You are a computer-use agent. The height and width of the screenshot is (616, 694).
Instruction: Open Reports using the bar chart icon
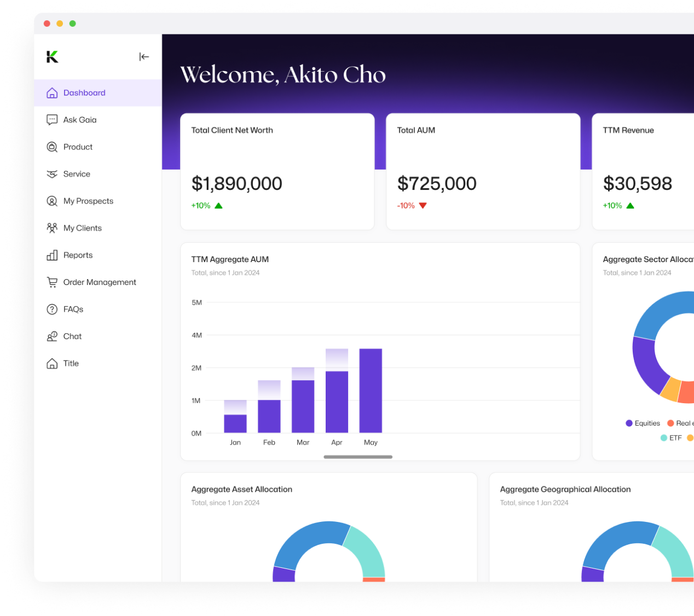pyautogui.click(x=52, y=255)
